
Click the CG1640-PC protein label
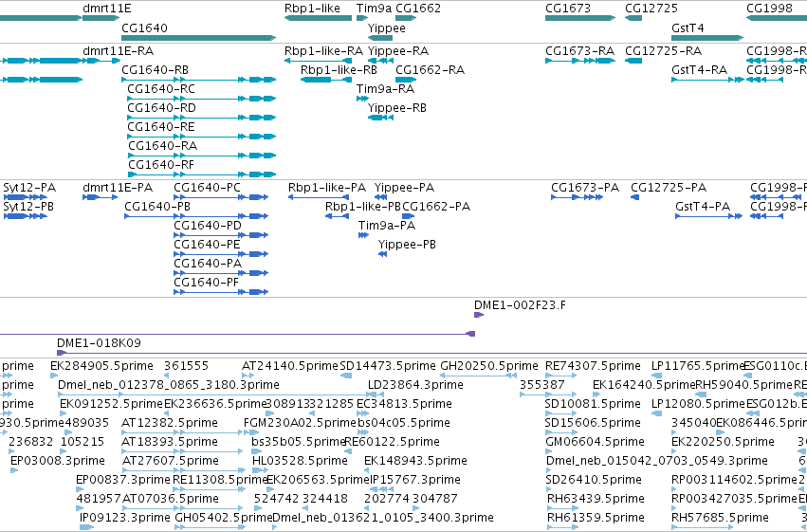point(207,188)
